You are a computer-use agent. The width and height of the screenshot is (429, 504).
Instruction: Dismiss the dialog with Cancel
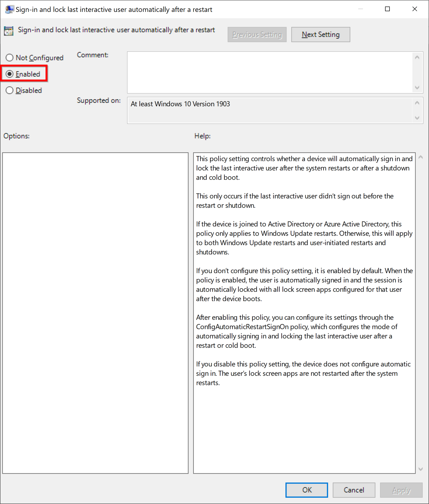point(354,490)
